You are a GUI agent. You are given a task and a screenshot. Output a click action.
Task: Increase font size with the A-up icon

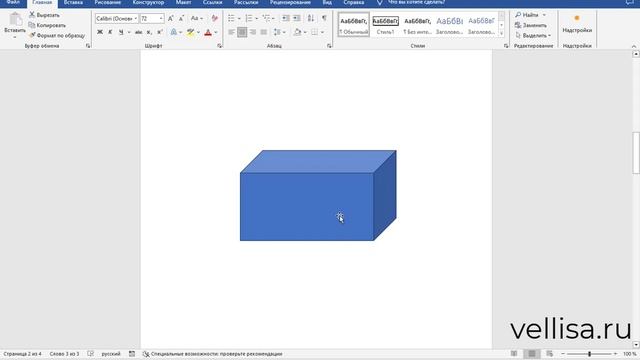(x=171, y=18)
